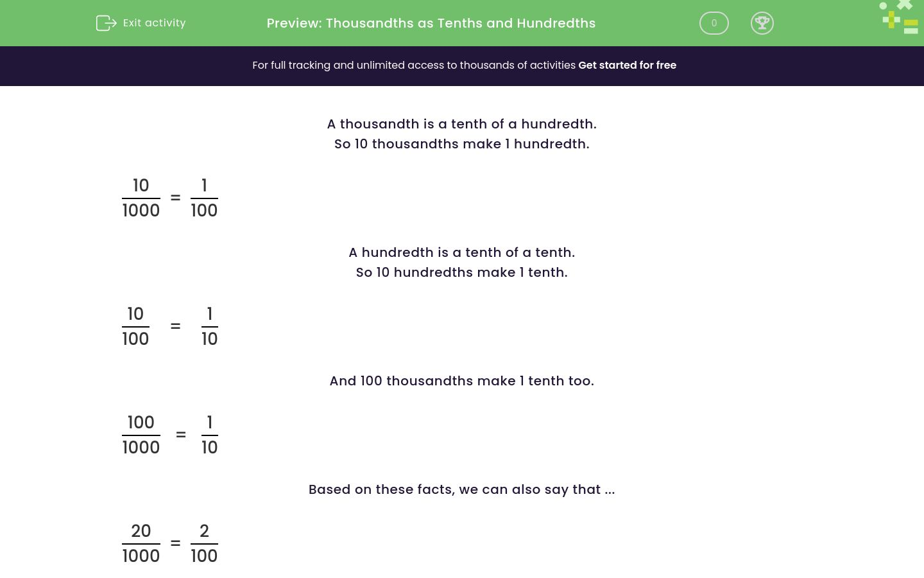Click the yellow plus shape of the logo
Image resolution: width=924 pixels, height=578 pixels.
tap(891, 19)
